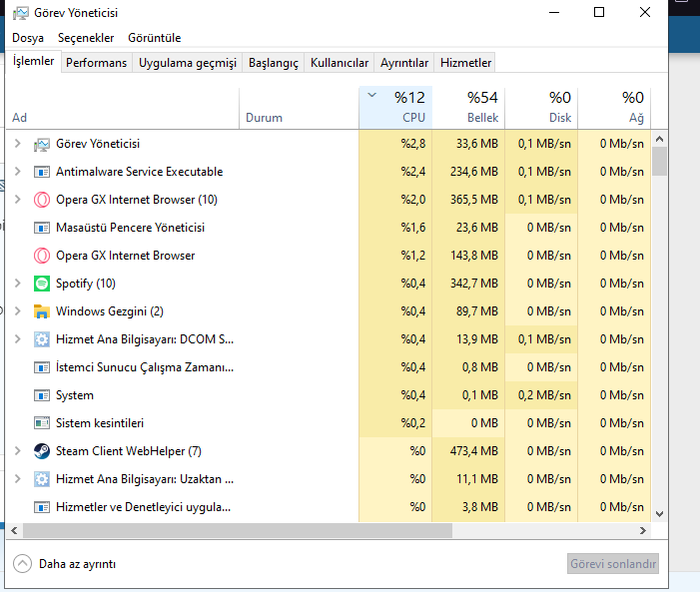Click the Sistem kesintileri icon
The image size is (700, 592).
click(x=42, y=423)
